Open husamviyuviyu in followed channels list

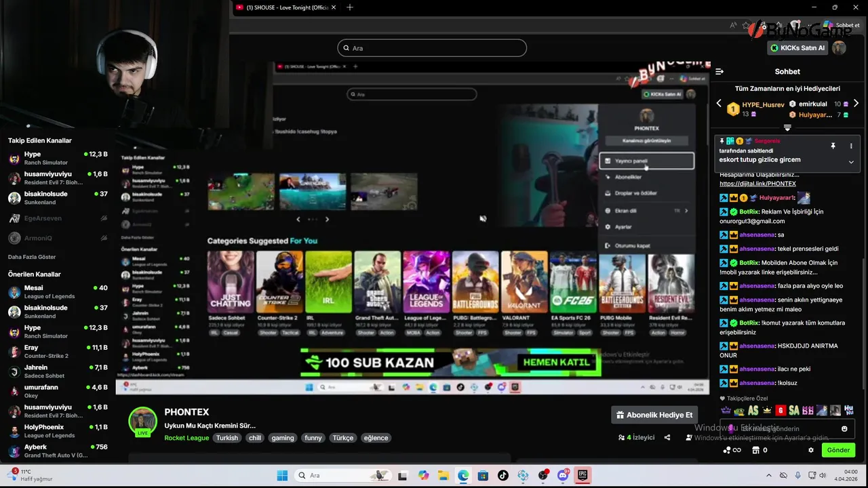click(x=58, y=178)
